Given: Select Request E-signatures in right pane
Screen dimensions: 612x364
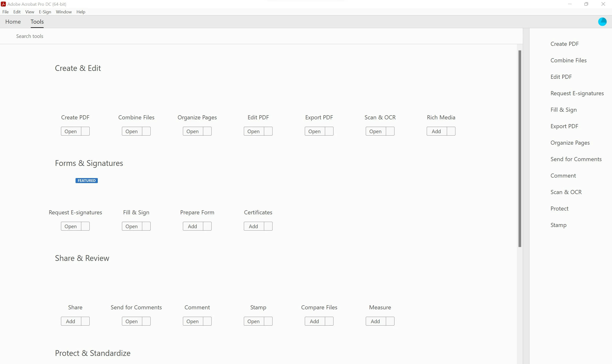Looking at the screenshot, I should (x=577, y=93).
